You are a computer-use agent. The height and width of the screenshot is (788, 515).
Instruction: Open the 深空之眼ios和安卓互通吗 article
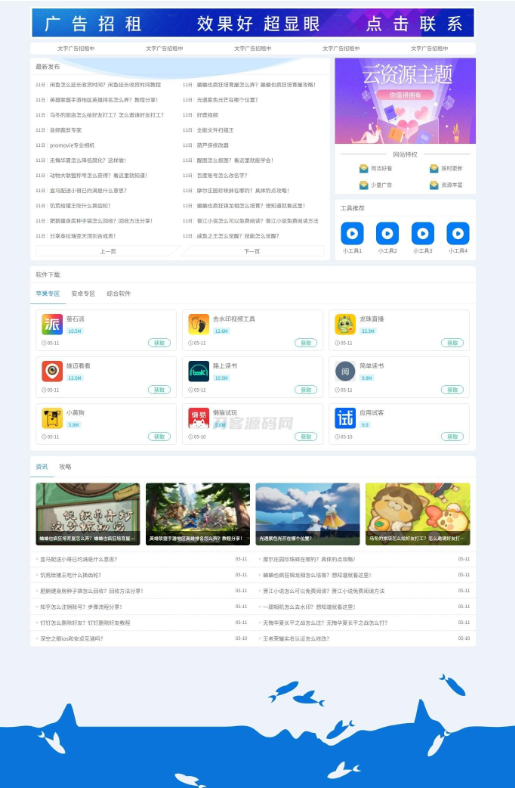click(x=71, y=639)
